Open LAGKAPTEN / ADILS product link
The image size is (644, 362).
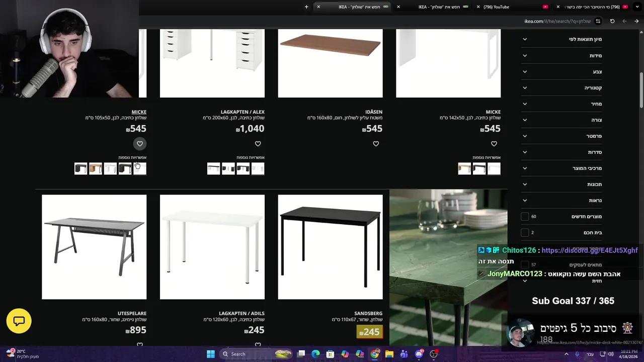pyautogui.click(x=242, y=313)
